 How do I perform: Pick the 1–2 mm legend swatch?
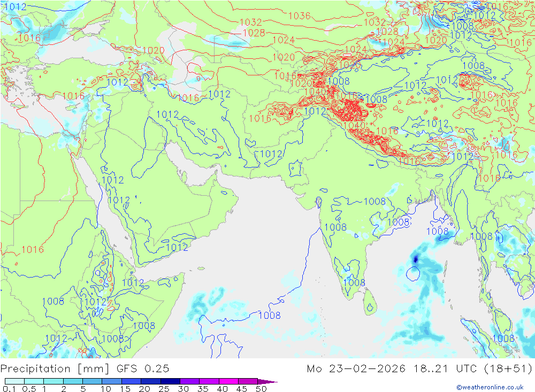(53, 381)
